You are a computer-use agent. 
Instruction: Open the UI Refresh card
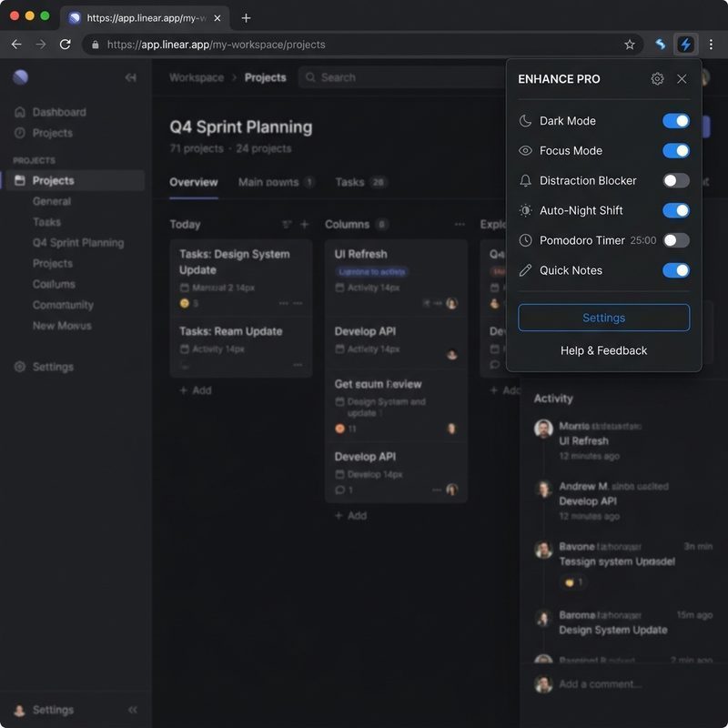(x=396, y=278)
